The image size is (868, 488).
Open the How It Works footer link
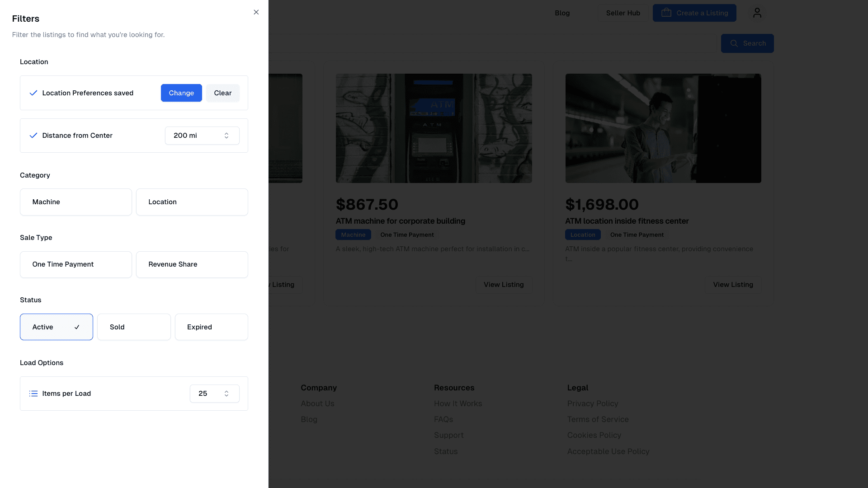[x=458, y=404]
